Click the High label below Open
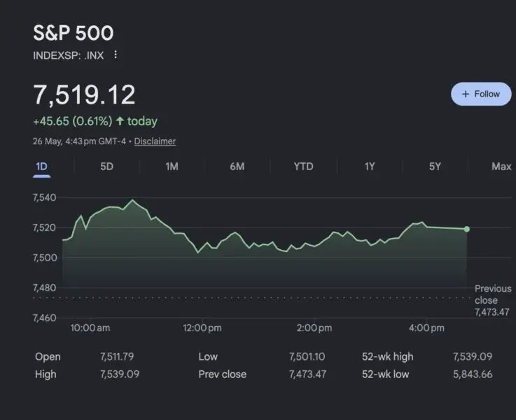516x420 pixels. (46, 374)
